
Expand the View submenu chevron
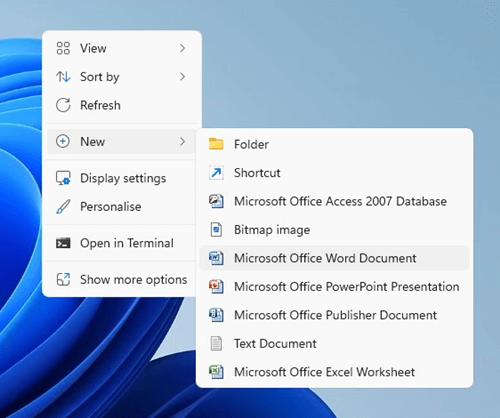click(182, 48)
